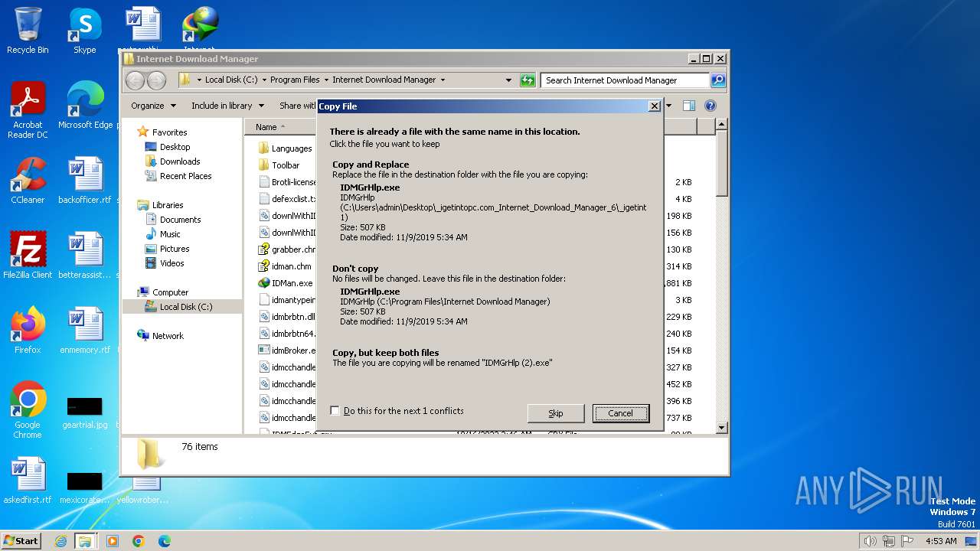This screenshot has height=551, width=980.
Task: Open Acrobat Reader DC desktop icon
Action: coord(28,110)
